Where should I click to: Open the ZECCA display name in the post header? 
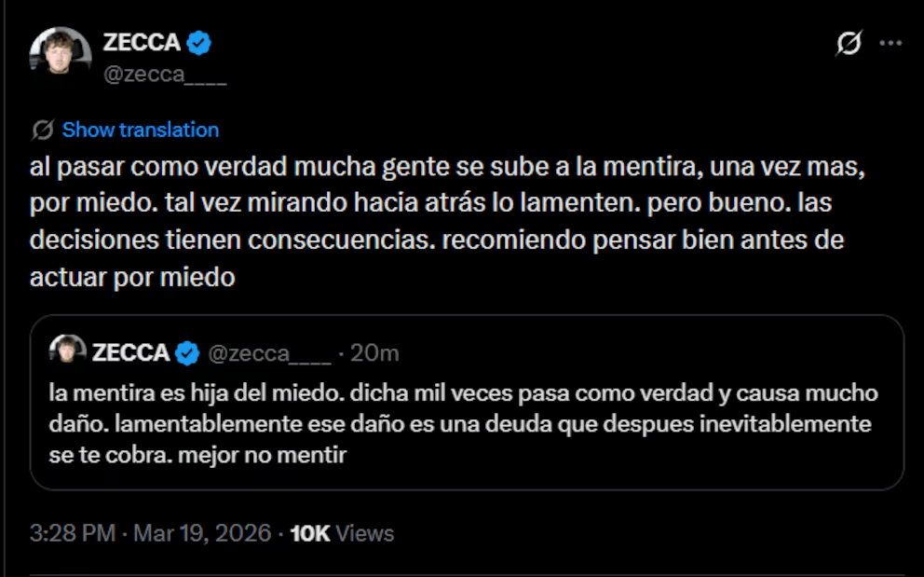[x=142, y=43]
